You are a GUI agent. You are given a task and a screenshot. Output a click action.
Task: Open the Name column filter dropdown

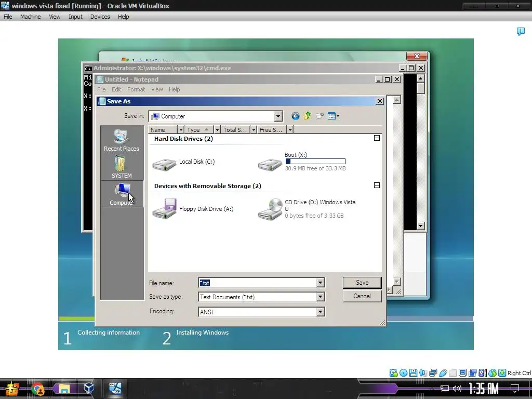(181, 129)
